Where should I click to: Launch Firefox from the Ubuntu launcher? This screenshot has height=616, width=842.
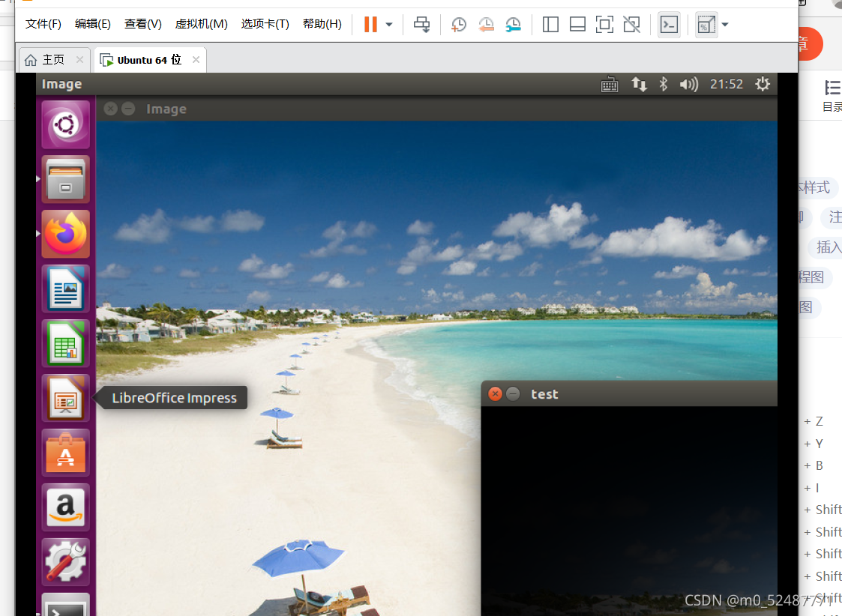pyautogui.click(x=65, y=234)
